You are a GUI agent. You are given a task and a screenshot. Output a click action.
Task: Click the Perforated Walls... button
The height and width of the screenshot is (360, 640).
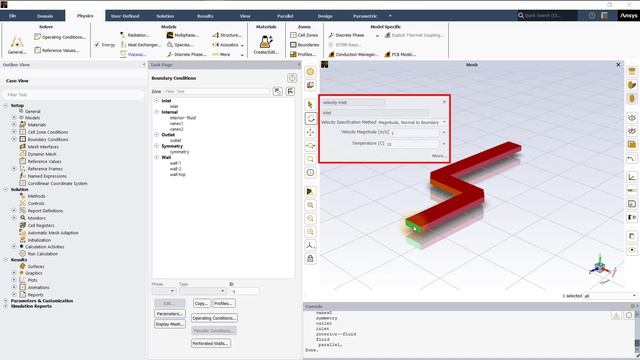click(211, 343)
